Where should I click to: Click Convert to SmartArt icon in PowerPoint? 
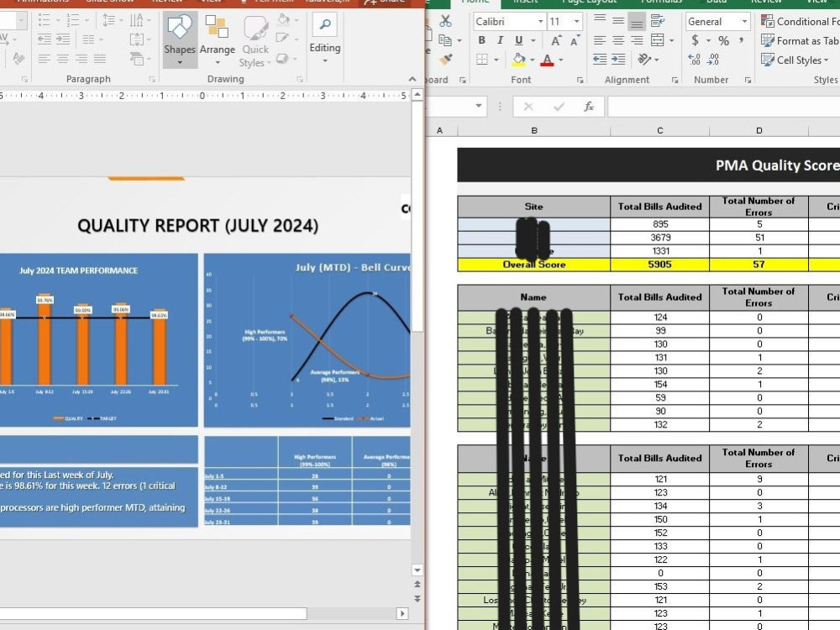pyautogui.click(x=137, y=59)
